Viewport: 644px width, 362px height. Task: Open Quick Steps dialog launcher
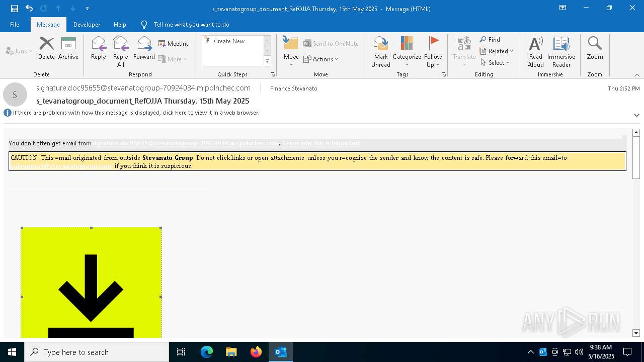click(273, 74)
